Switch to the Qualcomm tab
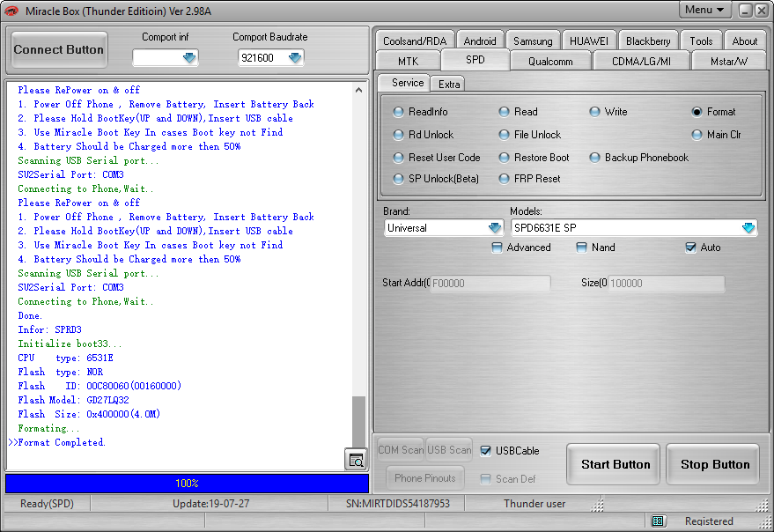The image size is (774, 532). click(550, 61)
